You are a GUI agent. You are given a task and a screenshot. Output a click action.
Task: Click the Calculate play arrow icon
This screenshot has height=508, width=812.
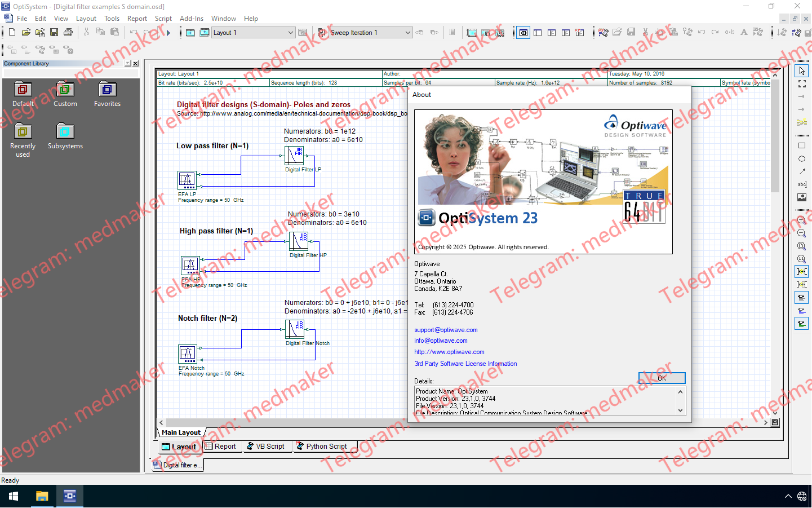coord(168,33)
